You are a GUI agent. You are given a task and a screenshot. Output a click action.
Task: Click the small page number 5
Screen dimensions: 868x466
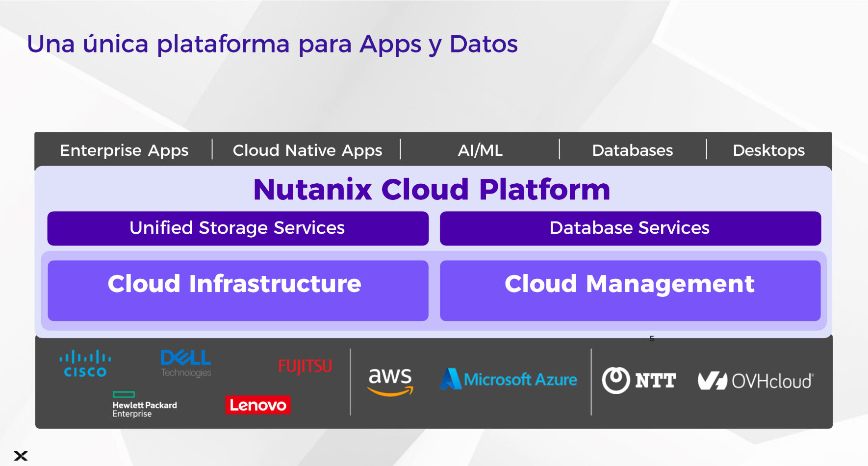(x=652, y=339)
